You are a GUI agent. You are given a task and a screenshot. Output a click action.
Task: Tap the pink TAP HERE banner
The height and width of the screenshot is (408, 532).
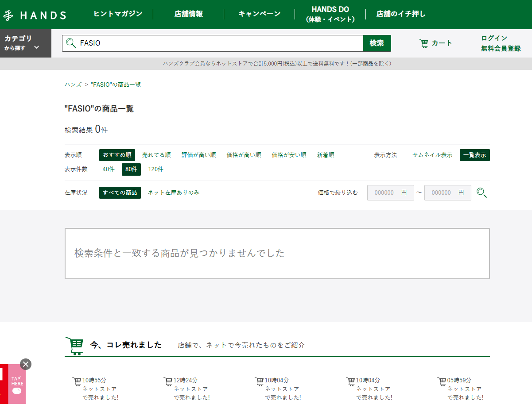17,384
